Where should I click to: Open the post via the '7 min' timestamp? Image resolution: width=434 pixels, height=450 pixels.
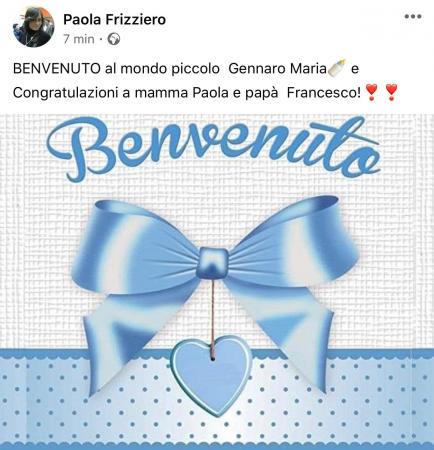click(79, 39)
